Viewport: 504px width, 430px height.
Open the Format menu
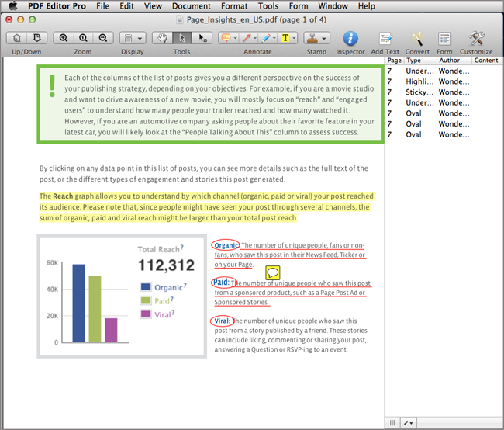234,5
